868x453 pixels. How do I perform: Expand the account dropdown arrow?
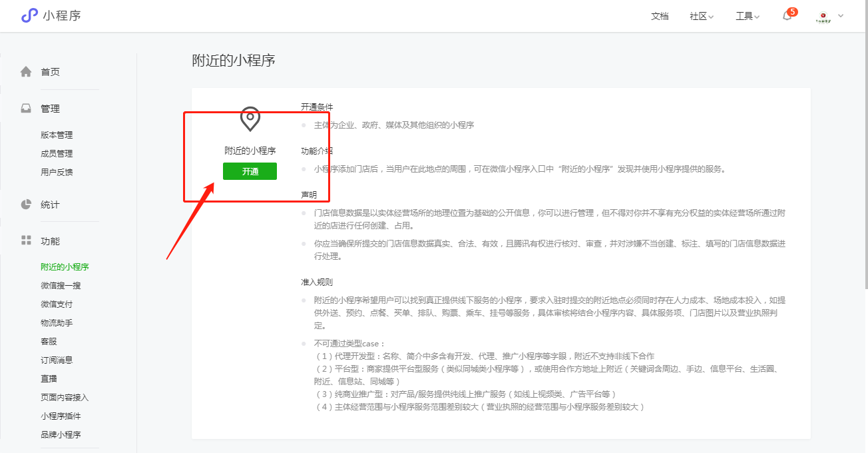point(841,16)
